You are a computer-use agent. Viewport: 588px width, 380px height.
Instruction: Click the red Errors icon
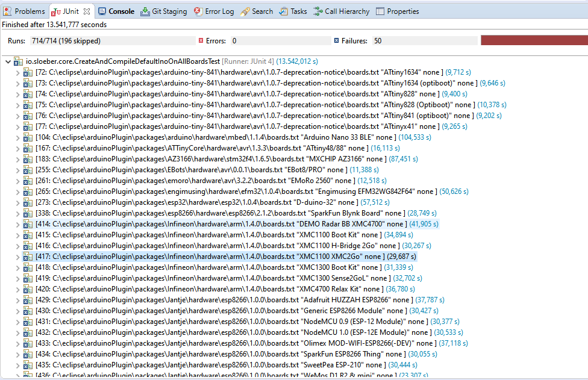pyautogui.click(x=201, y=40)
